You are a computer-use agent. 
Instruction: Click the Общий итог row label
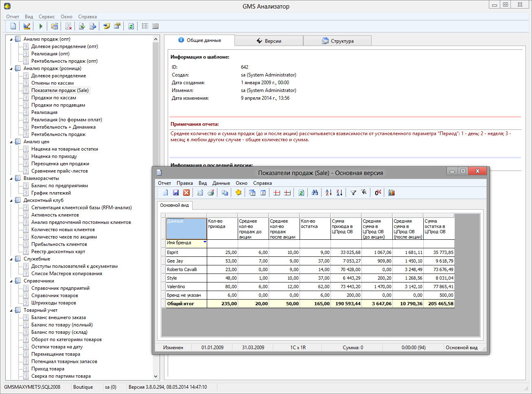[x=180, y=304]
